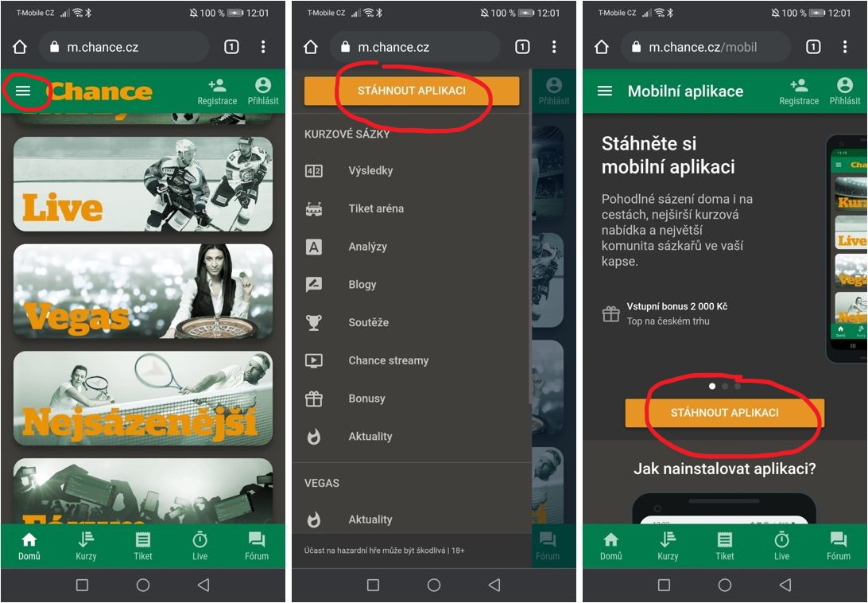Tap the Soutěže trophy icon

[314, 322]
